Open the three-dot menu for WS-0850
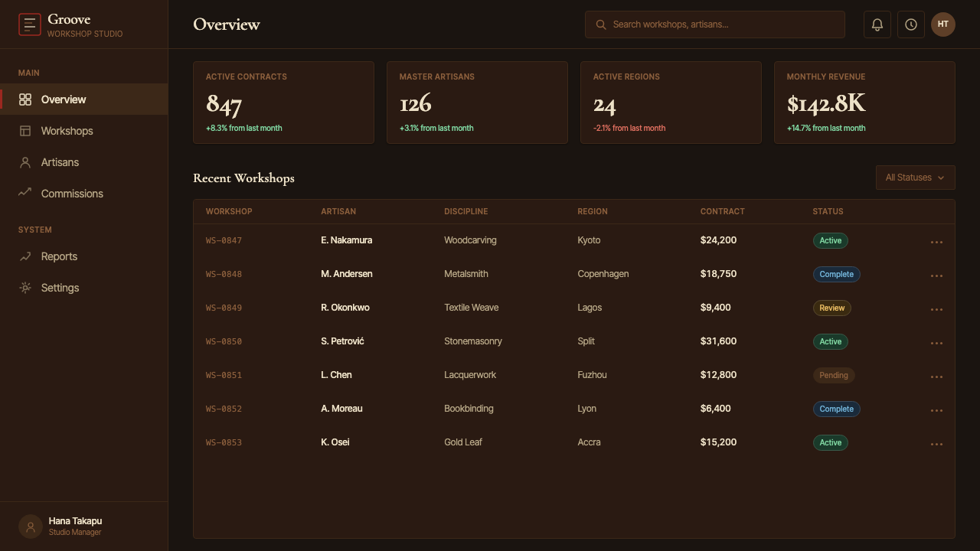Screen dimensions: 980x551 [936, 343]
